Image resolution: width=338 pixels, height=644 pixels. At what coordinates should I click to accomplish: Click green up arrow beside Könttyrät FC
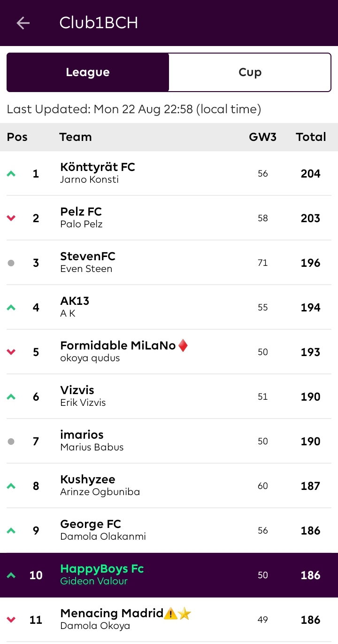point(11,174)
